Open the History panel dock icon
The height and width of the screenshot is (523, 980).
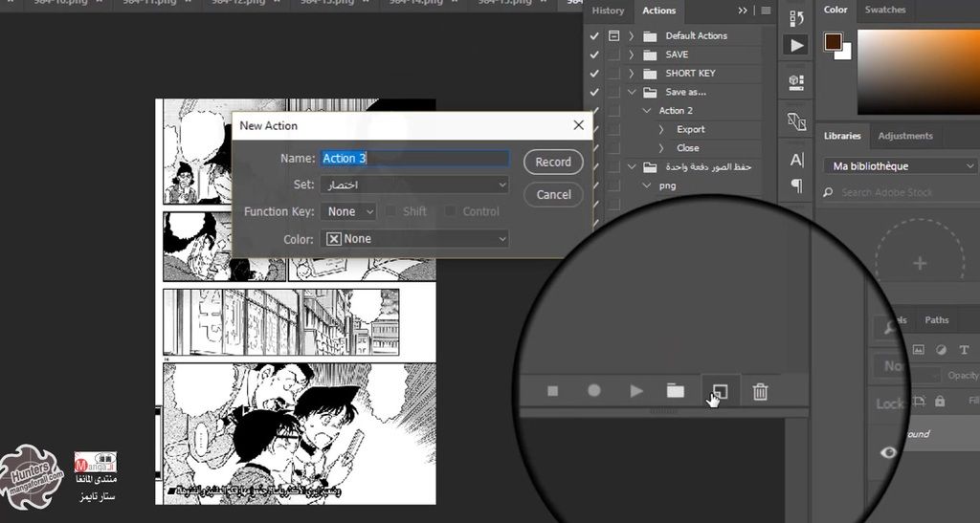(796, 17)
